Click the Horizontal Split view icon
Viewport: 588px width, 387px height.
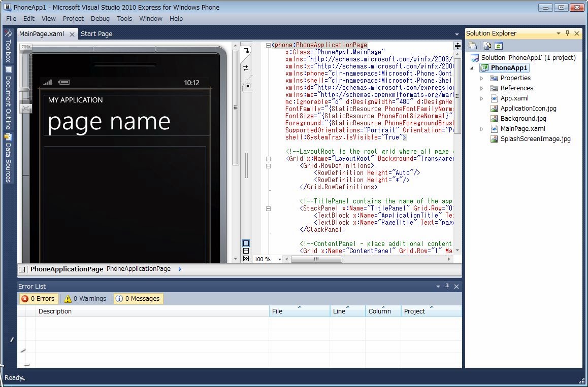(246, 251)
